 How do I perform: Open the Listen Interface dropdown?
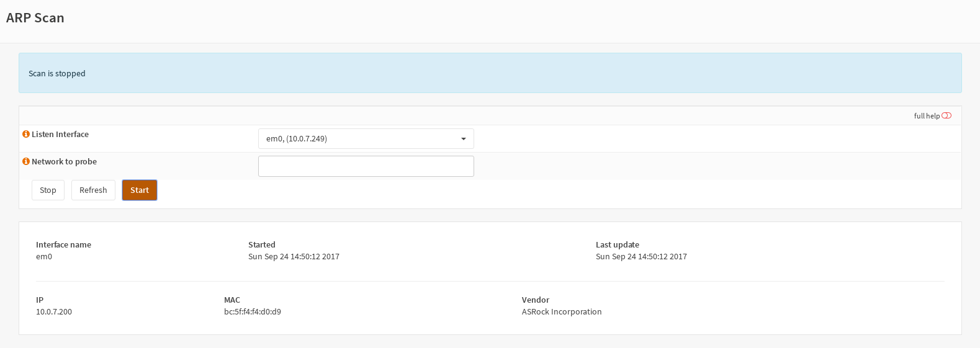pyautogui.click(x=366, y=139)
